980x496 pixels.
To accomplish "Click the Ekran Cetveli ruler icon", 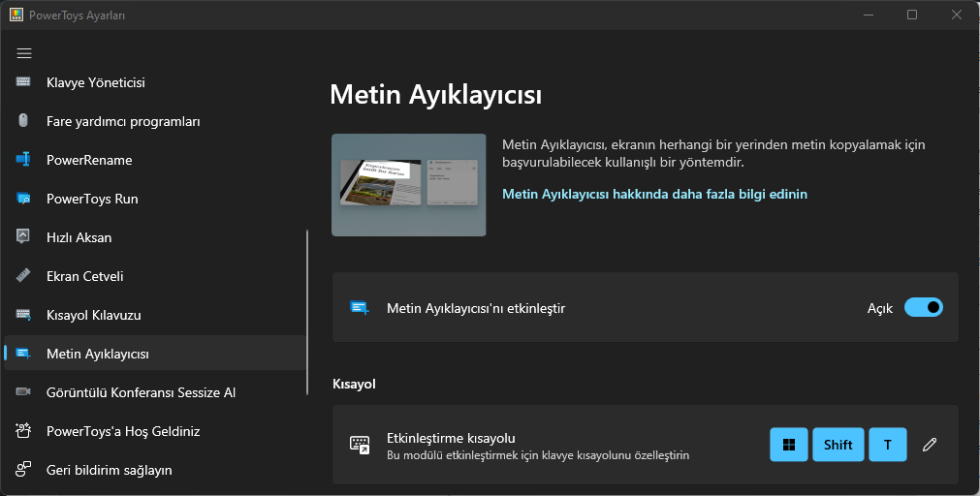I will [23, 275].
